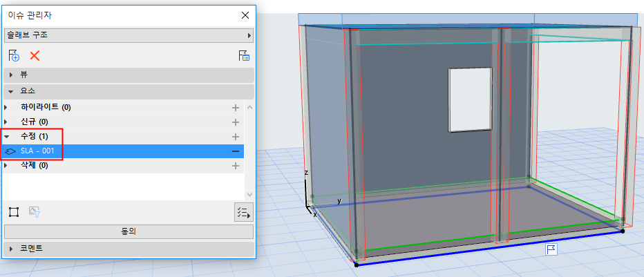
Task: Click the zoom to elements frame icon
Action: 13,211
